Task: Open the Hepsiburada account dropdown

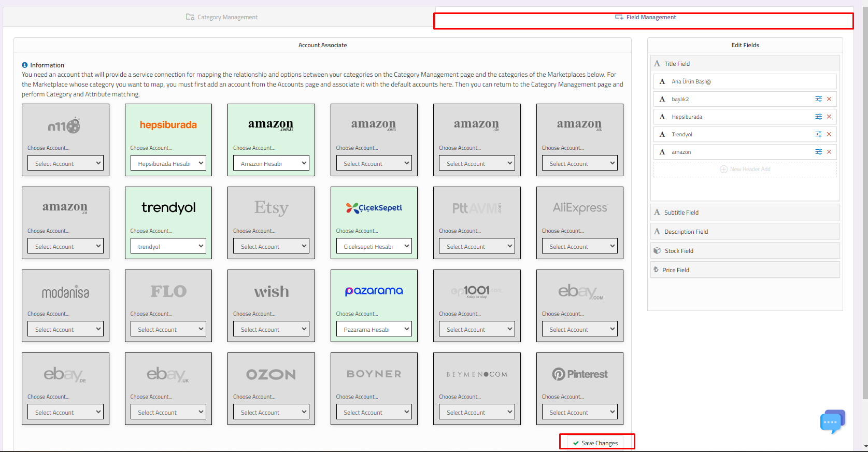Action: [168, 163]
